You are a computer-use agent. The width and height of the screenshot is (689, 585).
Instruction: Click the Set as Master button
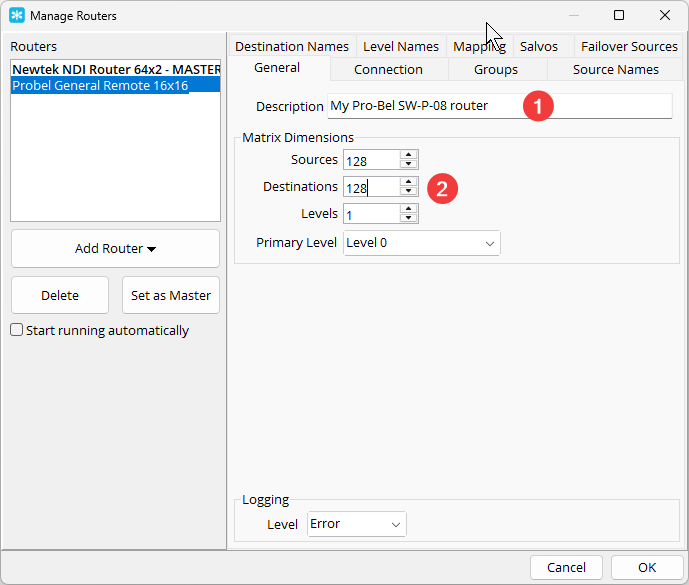coord(170,295)
